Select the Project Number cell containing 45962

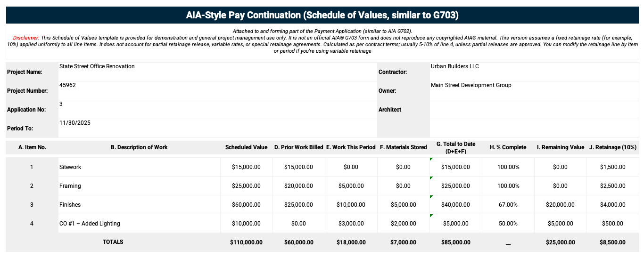68,86
